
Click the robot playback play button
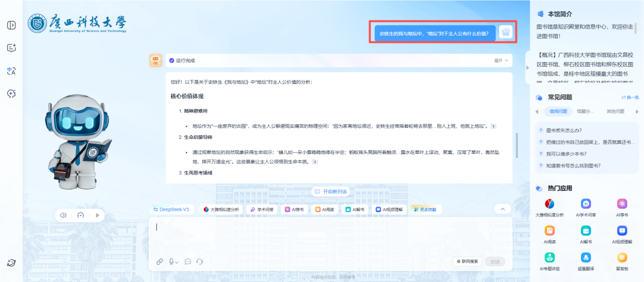coord(97,215)
